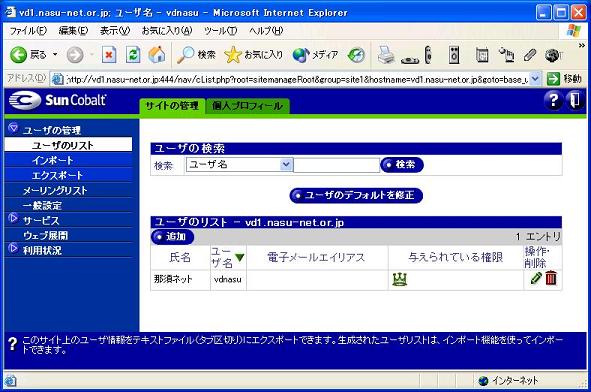The height and width of the screenshot is (392, 591).
Task: Click the paperclip icon in the toolbar
Action: pos(530,55)
